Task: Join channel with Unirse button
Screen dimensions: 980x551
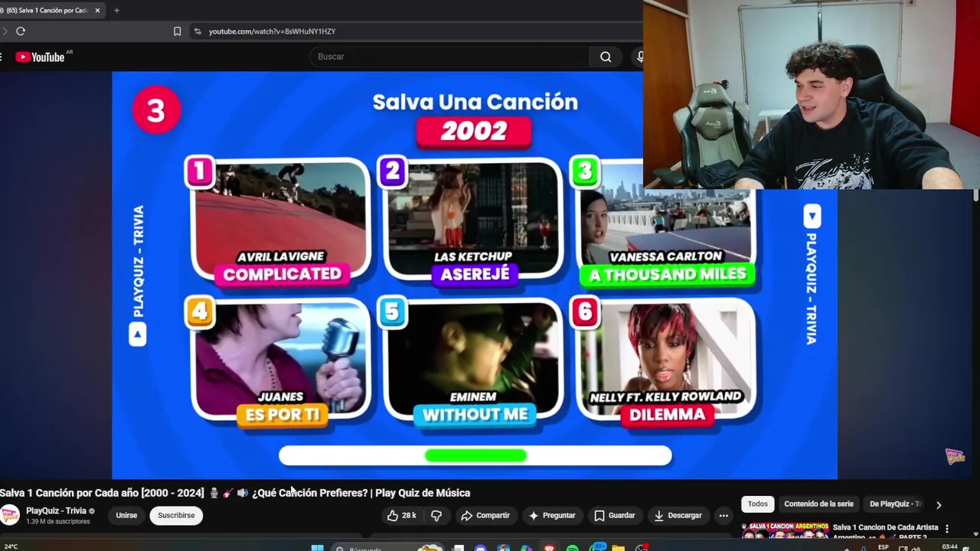Action: [126, 516]
